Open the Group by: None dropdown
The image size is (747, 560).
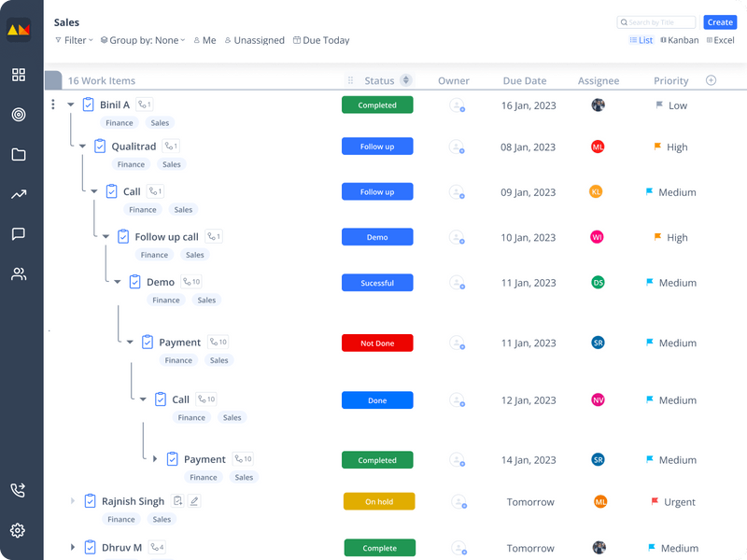143,40
